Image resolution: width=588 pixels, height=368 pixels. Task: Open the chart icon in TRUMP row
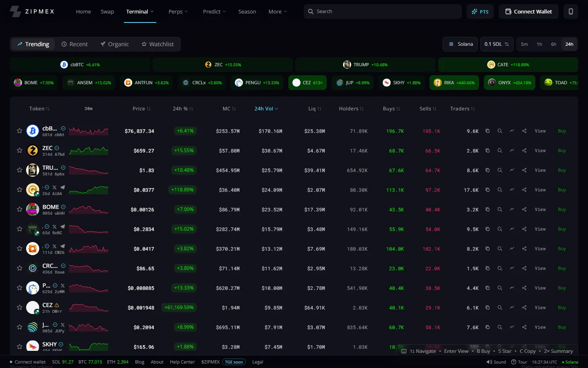click(512, 170)
